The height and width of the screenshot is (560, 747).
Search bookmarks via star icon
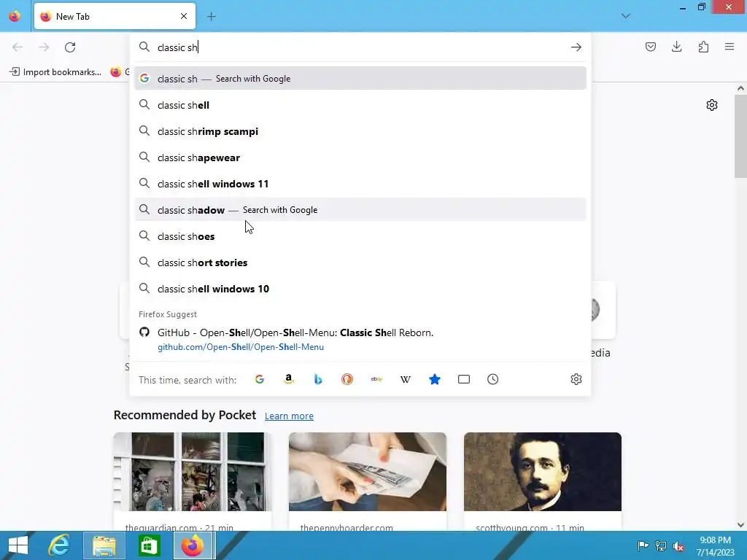435,379
